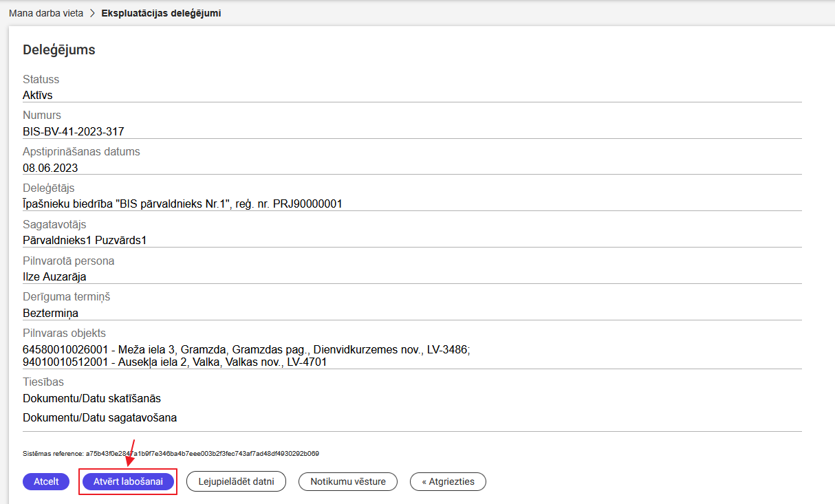Image resolution: width=835 pixels, height=504 pixels.
Task: Click the approval date 08.06.2023
Action: [x=50, y=168]
